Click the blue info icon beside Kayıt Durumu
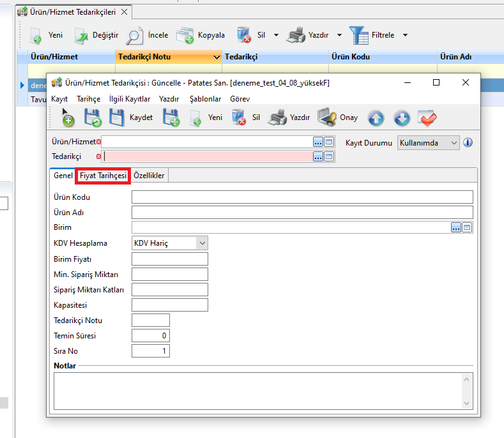This screenshot has height=438, width=504. click(468, 143)
